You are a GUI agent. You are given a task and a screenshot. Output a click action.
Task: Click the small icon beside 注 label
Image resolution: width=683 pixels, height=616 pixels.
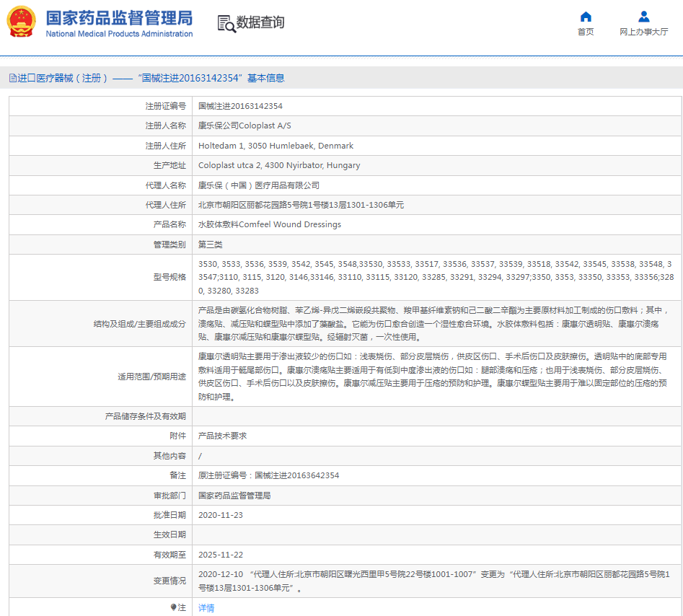pyautogui.click(x=173, y=607)
